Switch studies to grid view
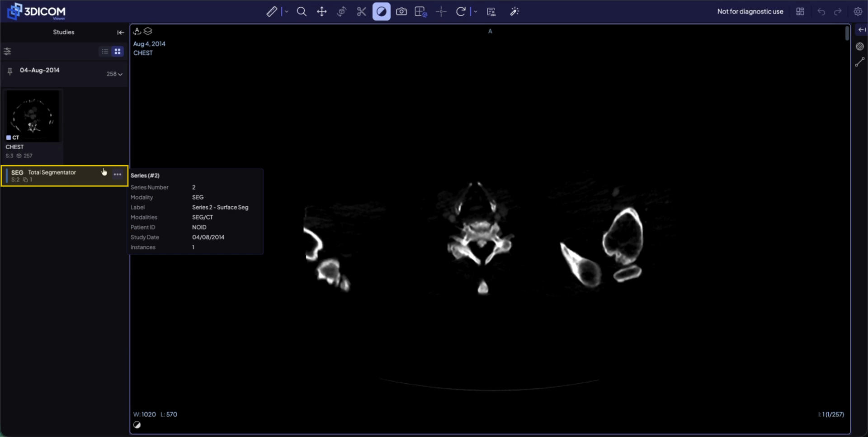868x437 pixels. (118, 52)
